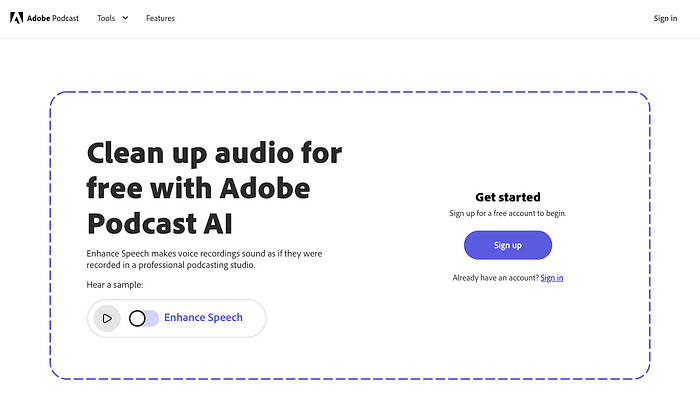
Task: Go to the Features page
Action: coord(160,18)
